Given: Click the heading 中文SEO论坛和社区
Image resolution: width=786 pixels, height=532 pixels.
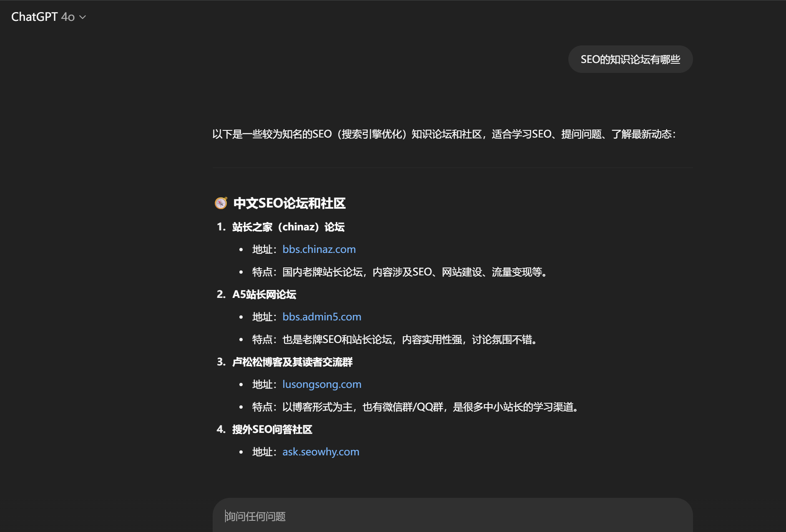Looking at the screenshot, I should [289, 203].
